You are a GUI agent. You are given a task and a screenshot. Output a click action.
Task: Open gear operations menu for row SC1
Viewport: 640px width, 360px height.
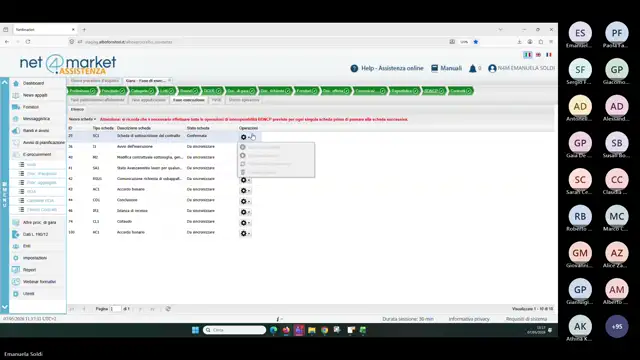pos(245,137)
